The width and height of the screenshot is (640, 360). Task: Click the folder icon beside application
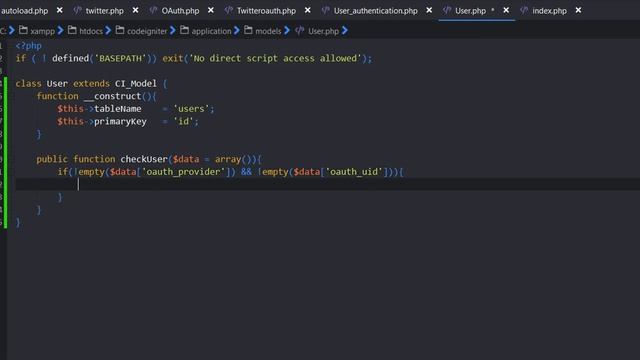click(184, 30)
